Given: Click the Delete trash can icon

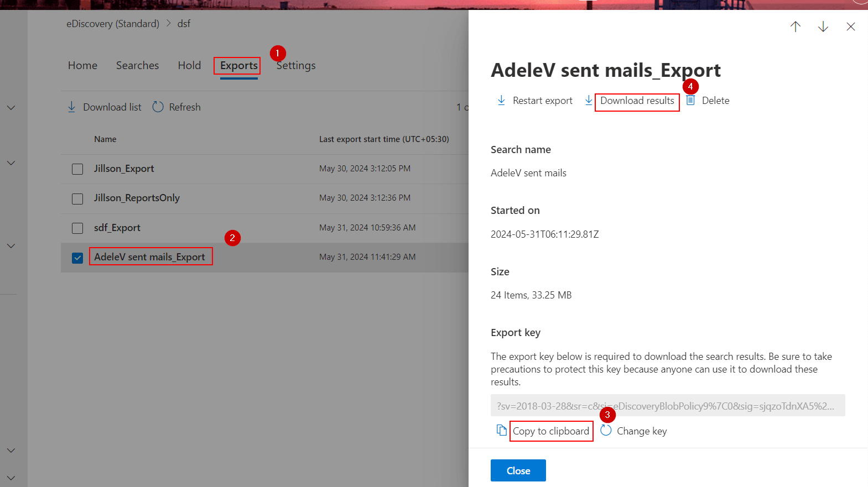Looking at the screenshot, I should click(690, 100).
